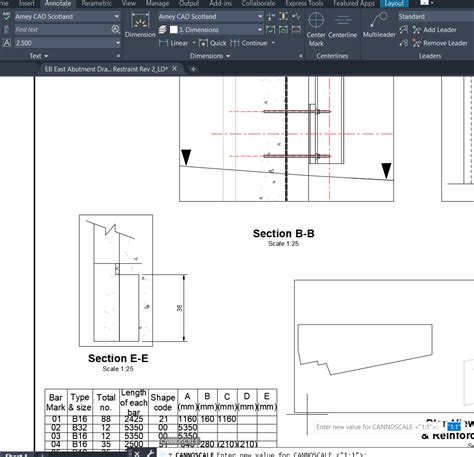The image size is (474, 457).
Task: Click the 88 total number cell
Action: pyautogui.click(x=106, y=419)
